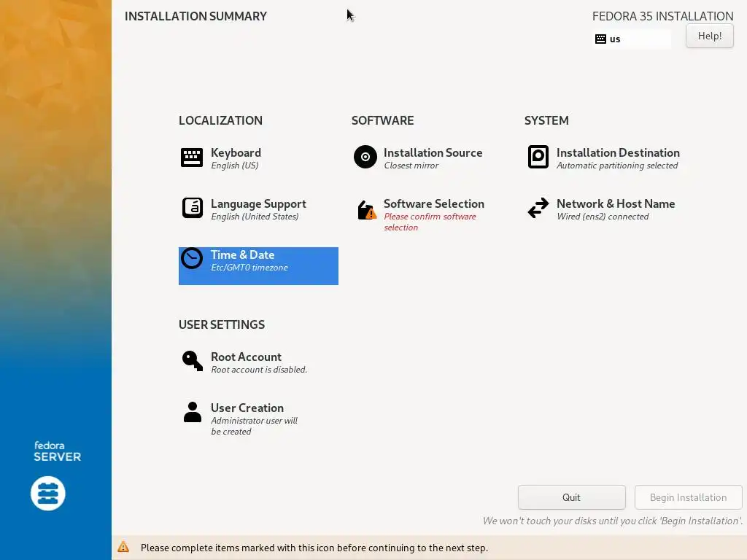Open Installation Source label

[433, 153]
